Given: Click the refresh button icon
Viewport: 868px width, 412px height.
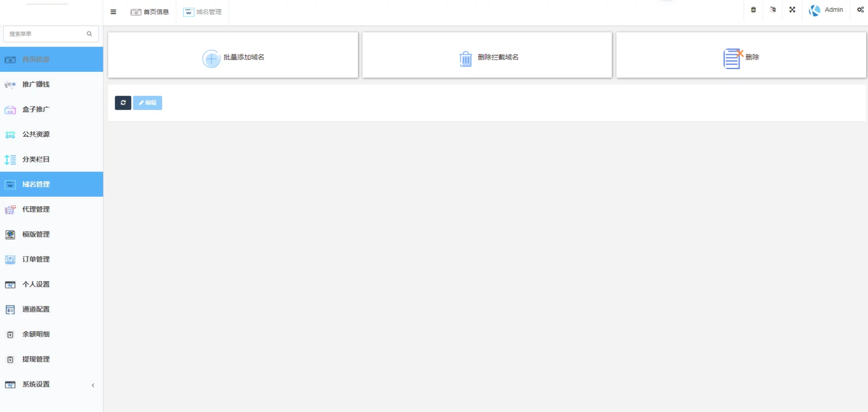Looking at the screenshot, I should 123,103.
